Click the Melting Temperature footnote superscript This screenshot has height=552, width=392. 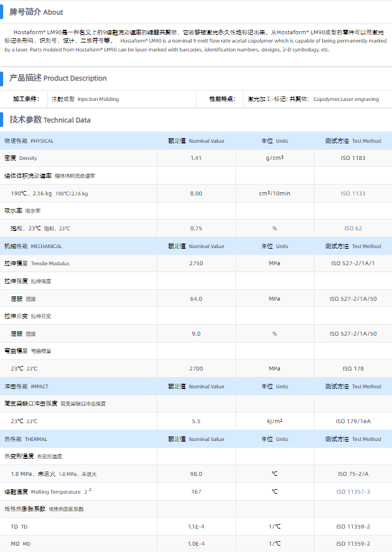pyautogui.click(x=89, y=490)
